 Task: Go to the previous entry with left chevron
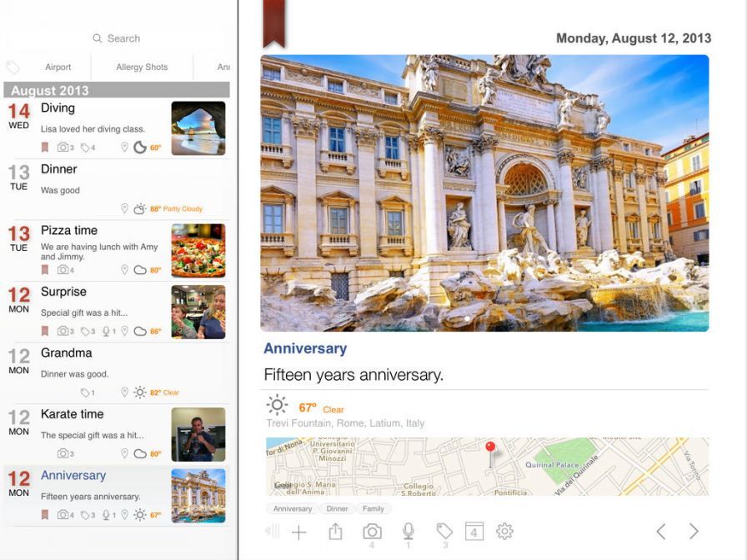point(660,532)
